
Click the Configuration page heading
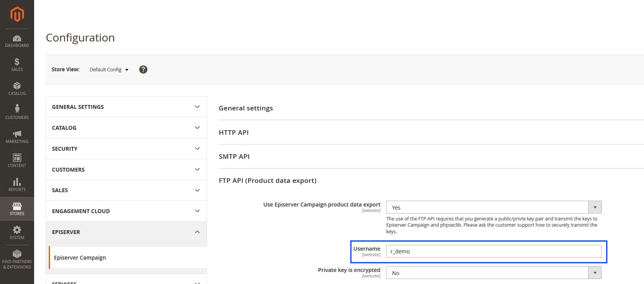[80, 38]
